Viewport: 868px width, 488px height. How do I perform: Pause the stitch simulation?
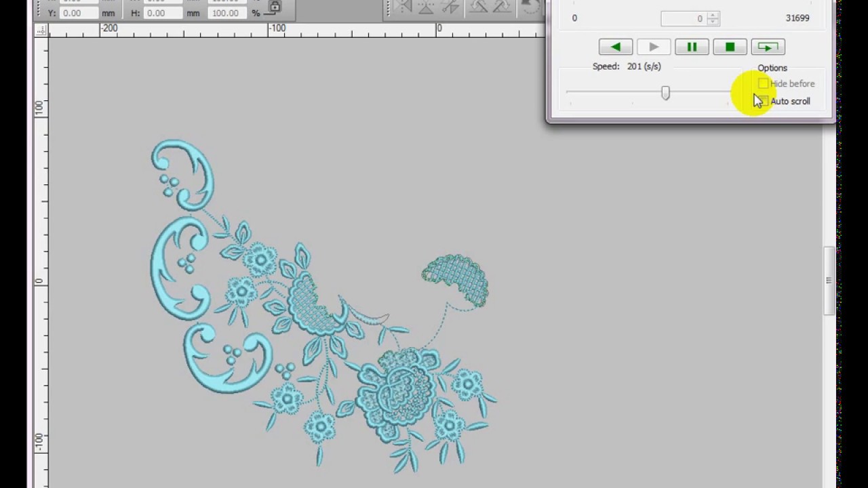(x=692, y=47)
